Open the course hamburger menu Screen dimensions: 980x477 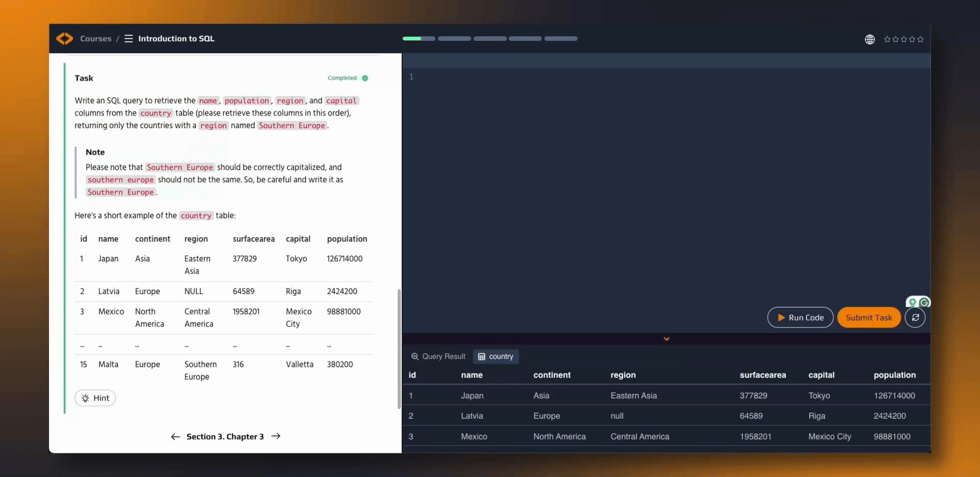tap(129, 39)
